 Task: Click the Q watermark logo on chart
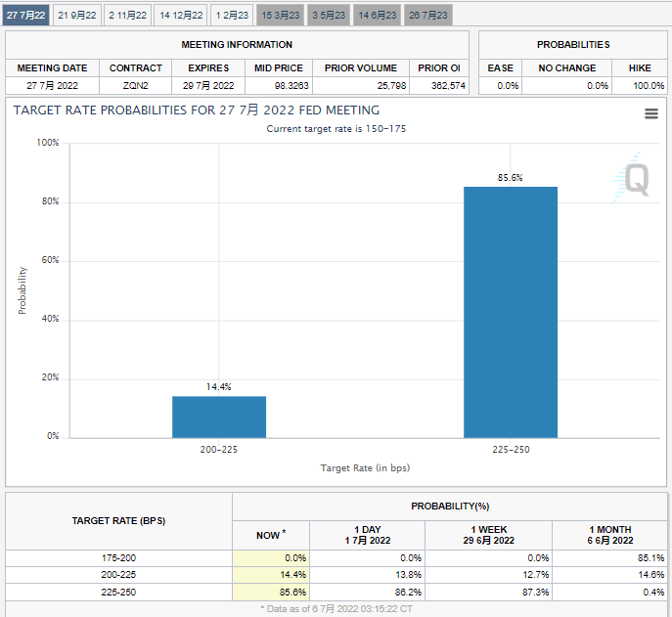tap(634, 180)
